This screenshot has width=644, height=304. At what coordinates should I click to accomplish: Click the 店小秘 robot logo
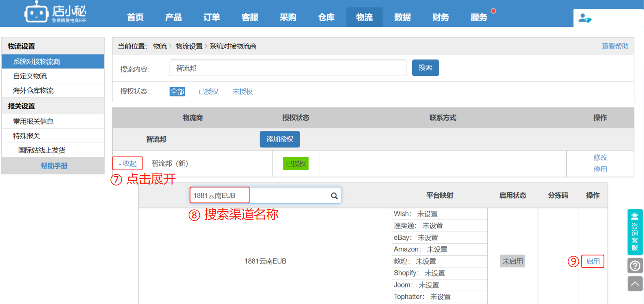pos(55,12)
